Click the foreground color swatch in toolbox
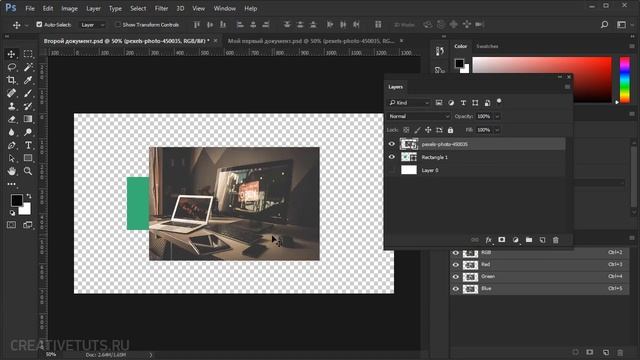Image resolution: width=640 pixels, height=360 pixels. click(x=17, y=200)
